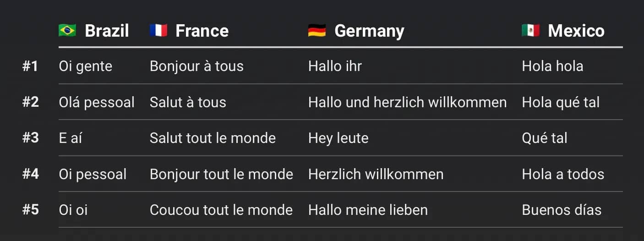644x241 pixels.
Task: Click the Germany flag icon
Action: click(317, 30)
